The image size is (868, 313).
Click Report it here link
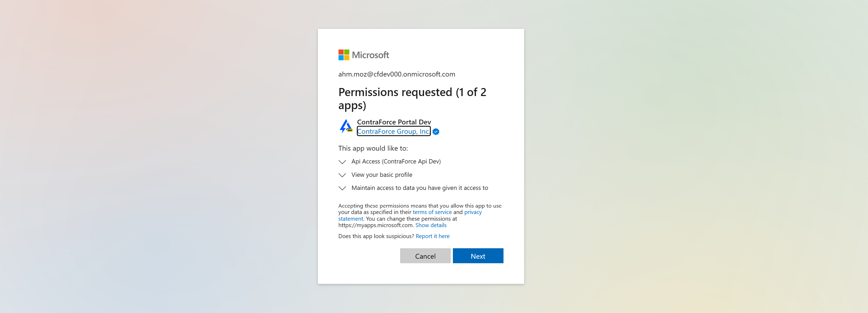pos(432,236)
